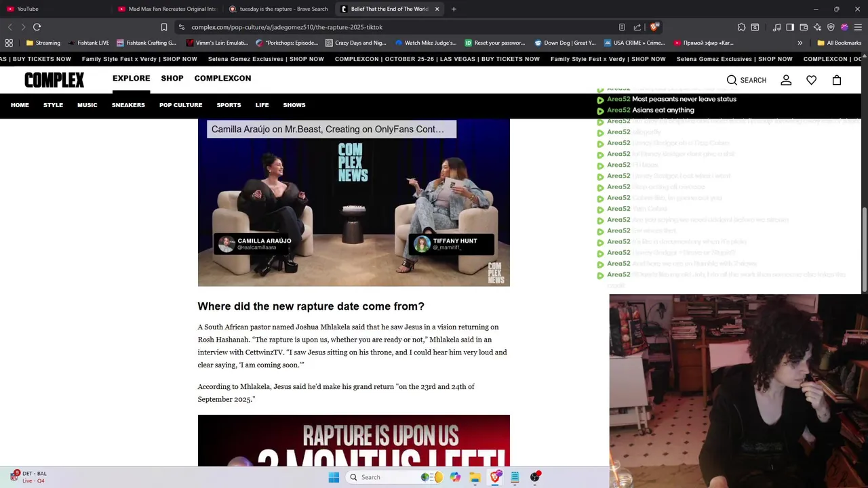Open the Streaming bookmarks folder
This screenshot has width=868, height=488.
(43, 43)
